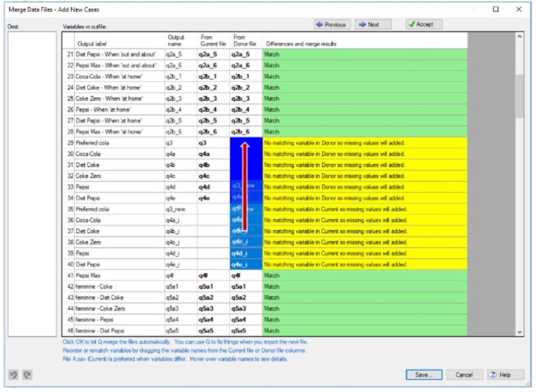Screen dimensions: 536x392
Task: Click the scrollbar down arrow
Action: pyautogui.click(x=519, y=332)
